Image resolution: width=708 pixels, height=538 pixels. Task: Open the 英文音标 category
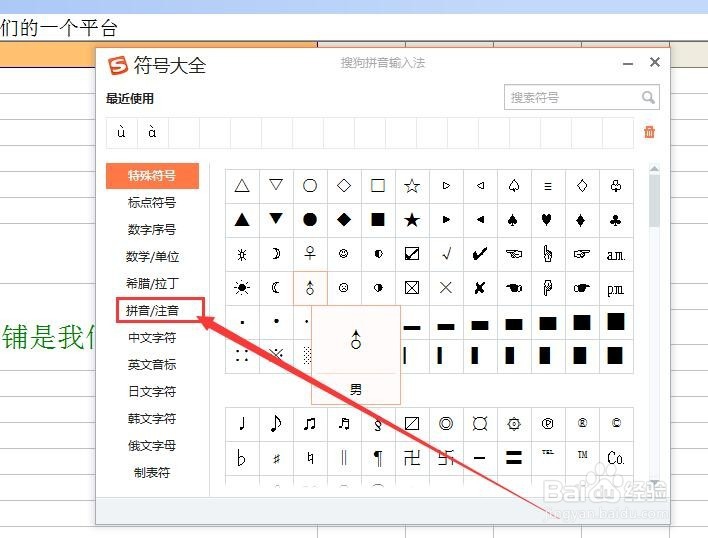[x=152, y=365]
